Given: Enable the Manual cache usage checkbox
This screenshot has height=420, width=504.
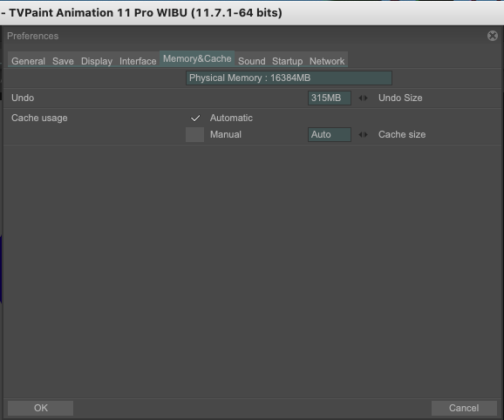Looking at the screenshot, I should pos(194,134).
